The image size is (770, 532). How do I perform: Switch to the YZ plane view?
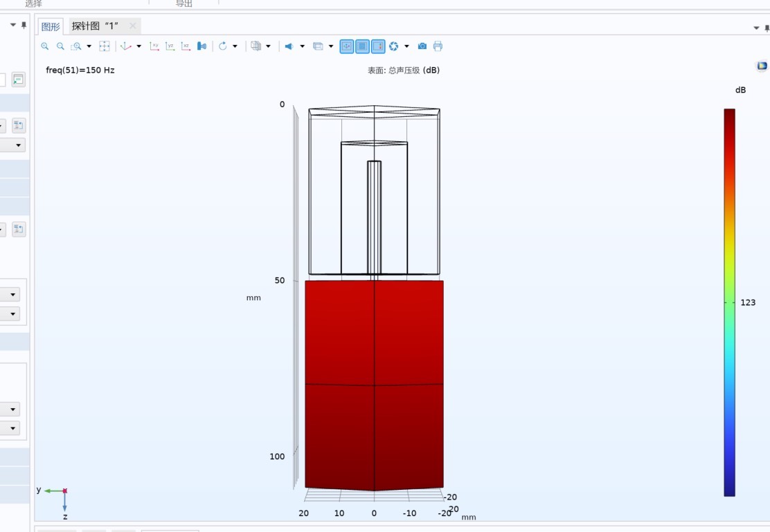coord(170,46)
